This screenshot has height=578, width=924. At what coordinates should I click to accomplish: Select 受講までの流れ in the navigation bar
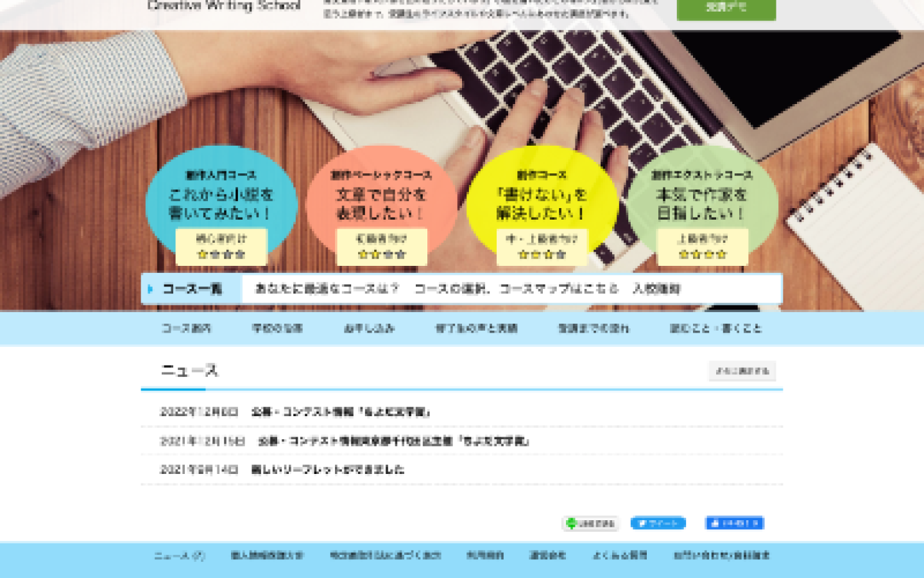click(x=594, y=328)
